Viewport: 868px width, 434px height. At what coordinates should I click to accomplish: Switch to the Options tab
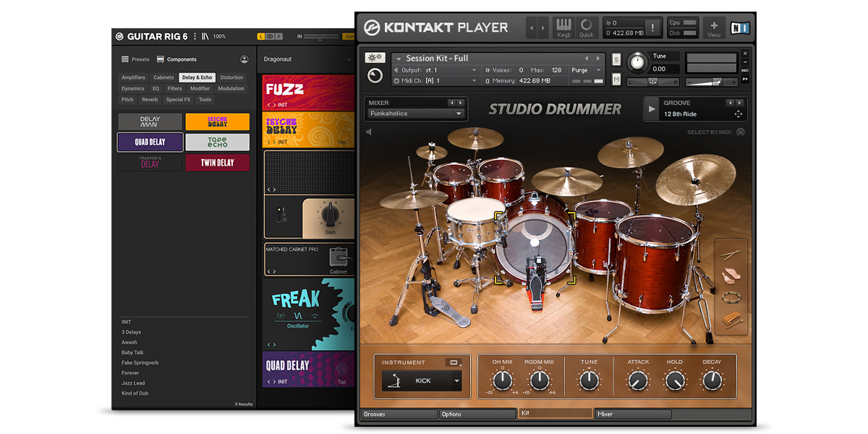pyautogui.click(x=477, y=414)
